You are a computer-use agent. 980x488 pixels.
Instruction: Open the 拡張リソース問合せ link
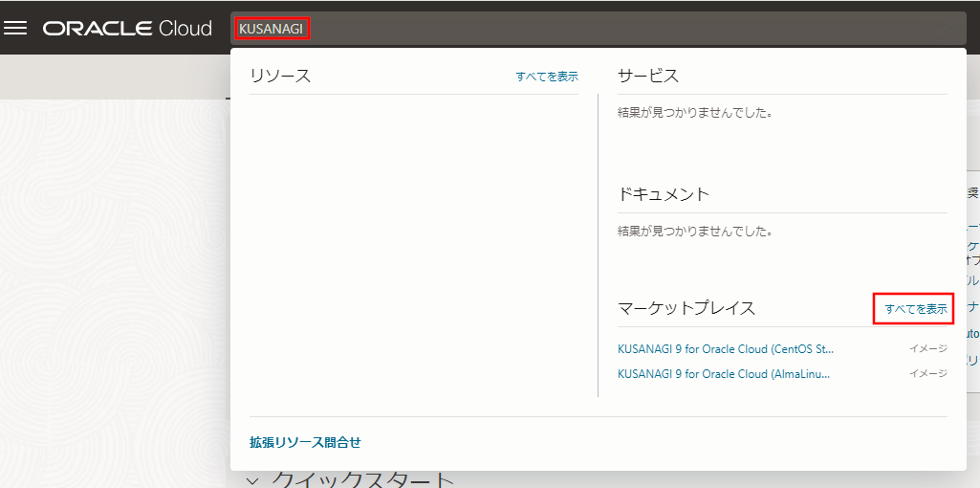(x=305, y=442)
